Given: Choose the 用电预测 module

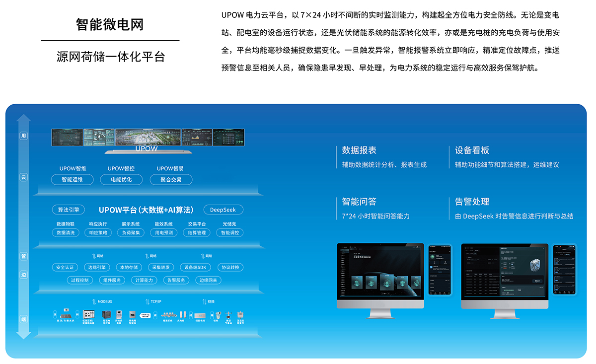Looking at the screenshot, I should 164,232.
